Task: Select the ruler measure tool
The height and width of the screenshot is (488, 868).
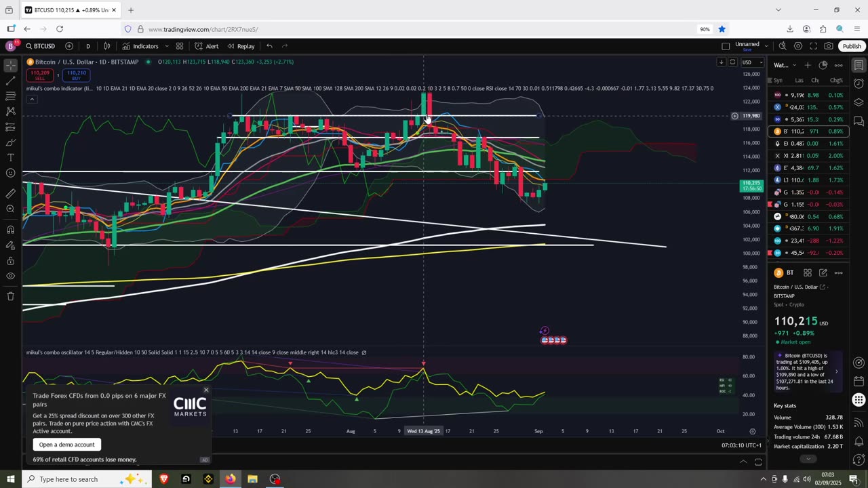Action: (10, 193)
